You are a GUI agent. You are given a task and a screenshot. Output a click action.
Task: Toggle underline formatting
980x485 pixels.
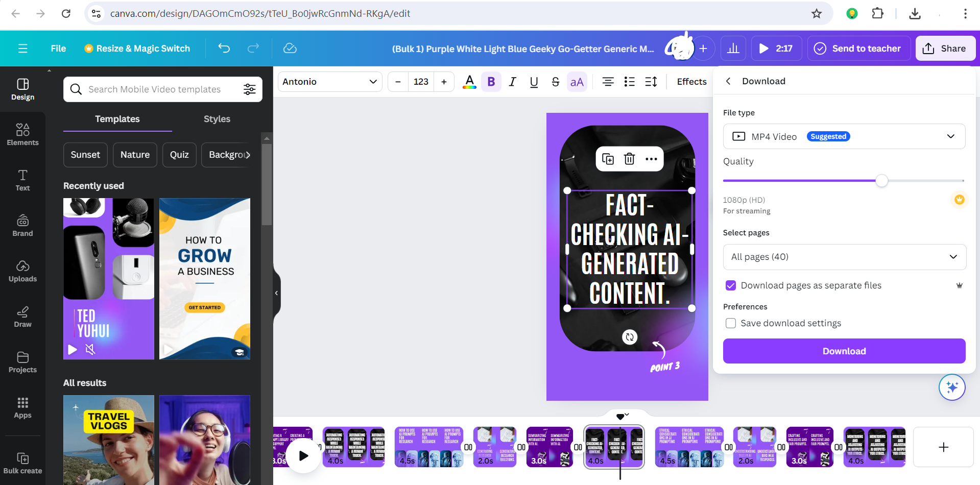tap(534, 82)
